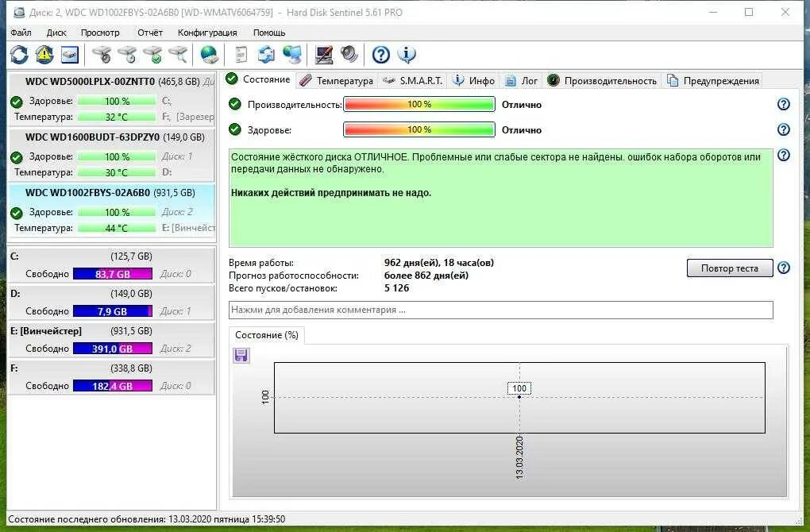Click the send report arrows icon

[x=266, y=54]
